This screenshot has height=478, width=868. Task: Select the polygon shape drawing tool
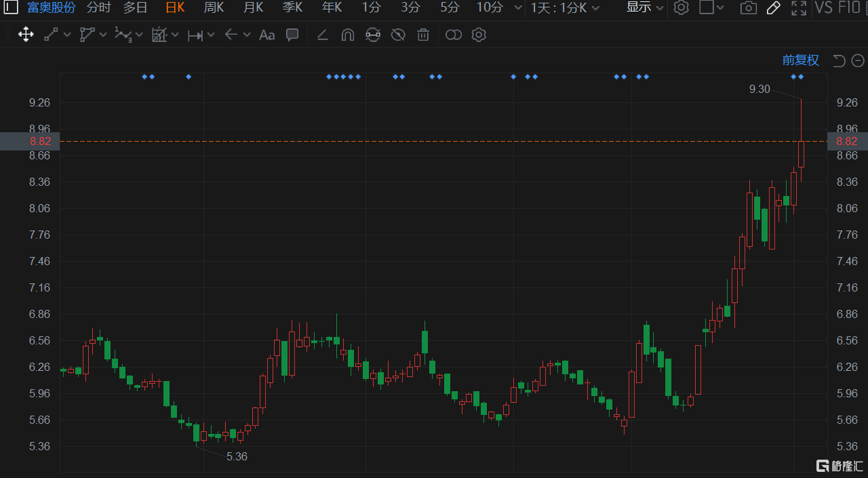pos(87,35)
